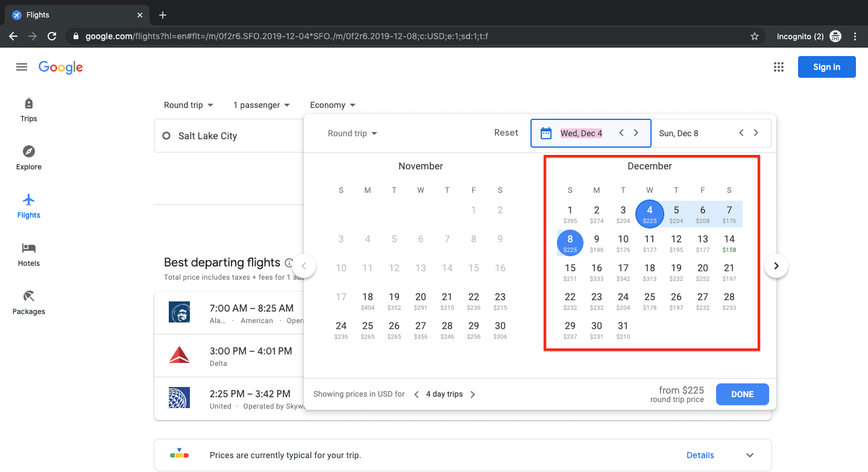Reset the selected dates
This screenshot has height=472, width=868.
(506, 133)
